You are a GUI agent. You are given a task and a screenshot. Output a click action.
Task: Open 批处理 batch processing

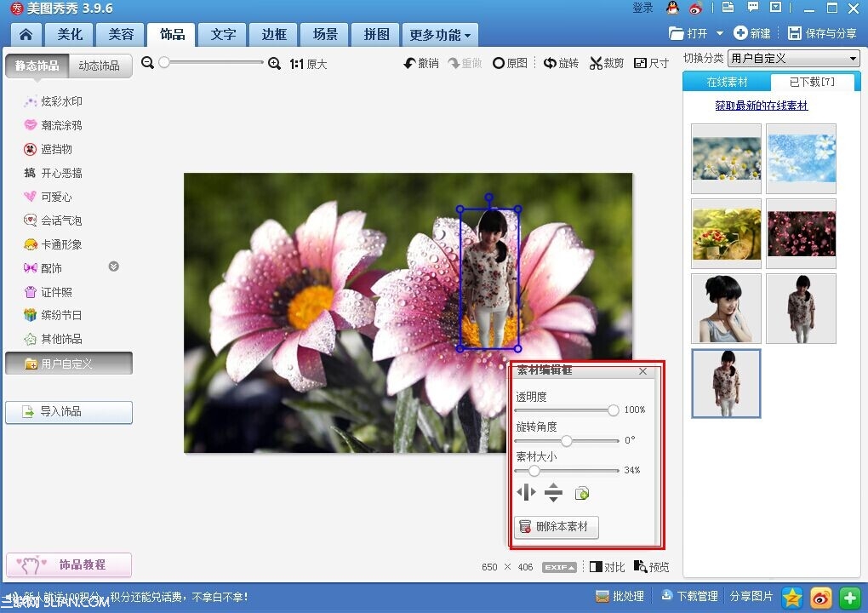pyautogui.click(x=620, y=596)
